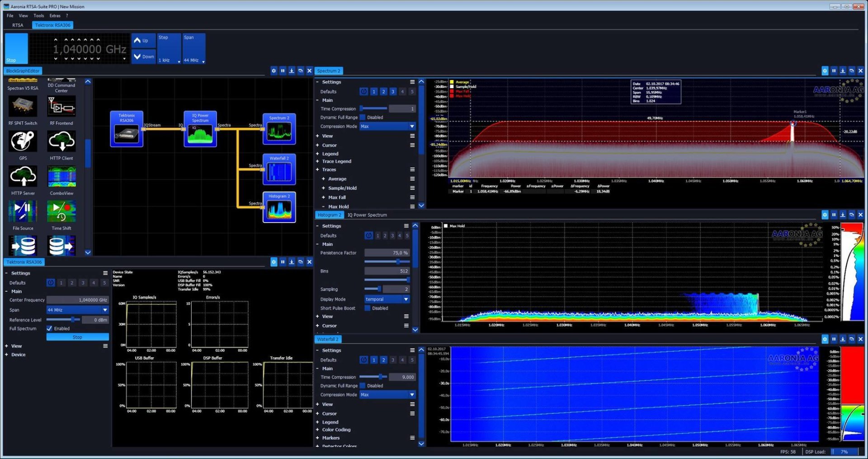
Task: Click the Bins value field 512
Action: pos(387,271)
